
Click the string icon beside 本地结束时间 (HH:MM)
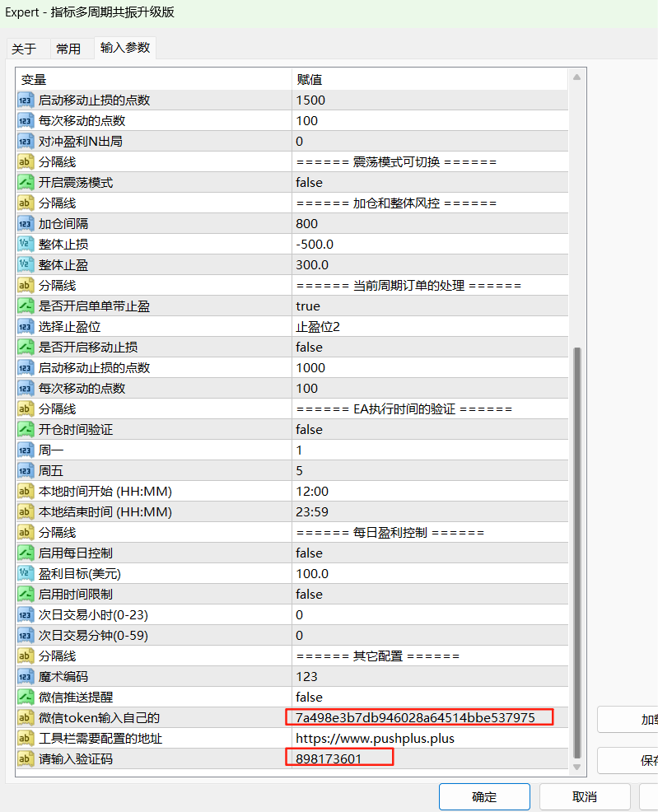[x=26, y=511]
